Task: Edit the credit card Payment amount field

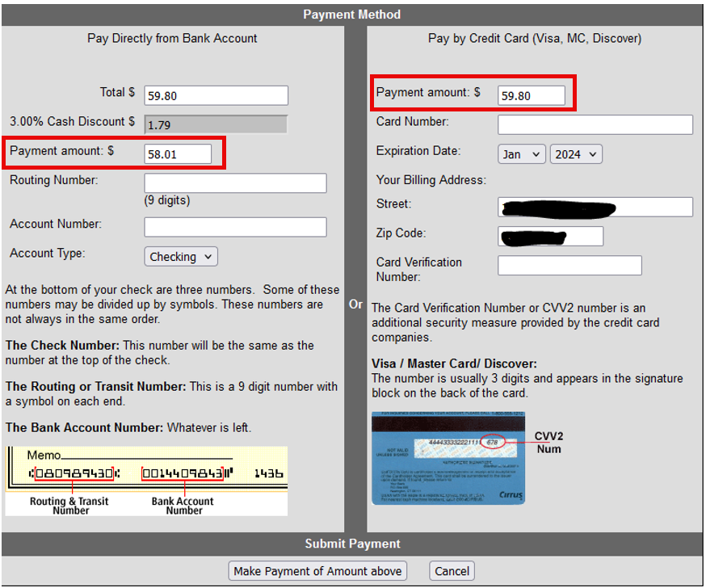Action: coord(532,95)
